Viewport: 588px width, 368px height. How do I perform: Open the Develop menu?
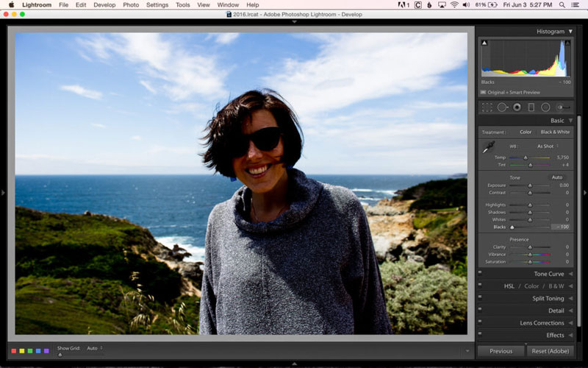click(104, 5)
